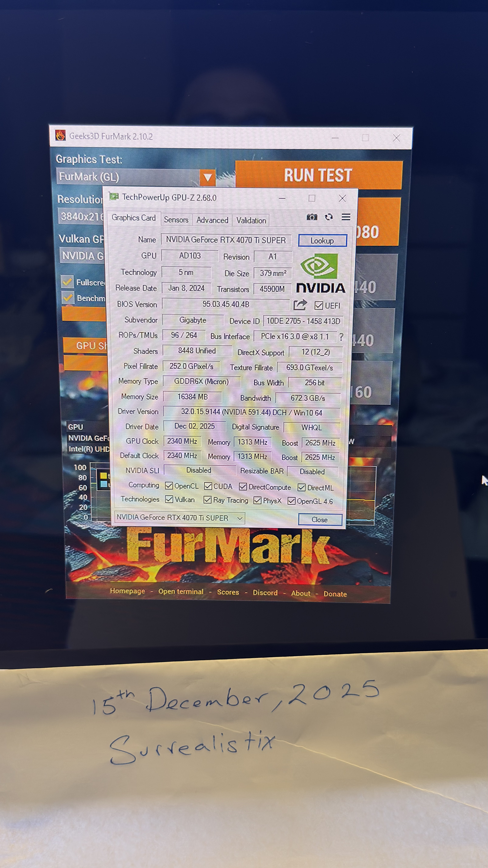
Task: Open the GPU-Z hamburger menu
Action: coord(346,217)
